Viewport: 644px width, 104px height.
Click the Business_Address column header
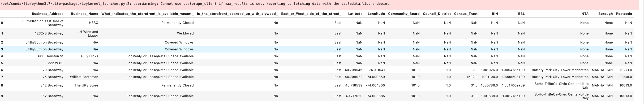pos(48,14)
